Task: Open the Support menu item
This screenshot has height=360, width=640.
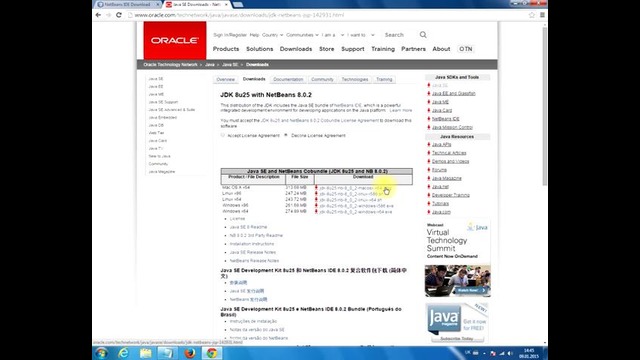Action: [x=353, y=49]
